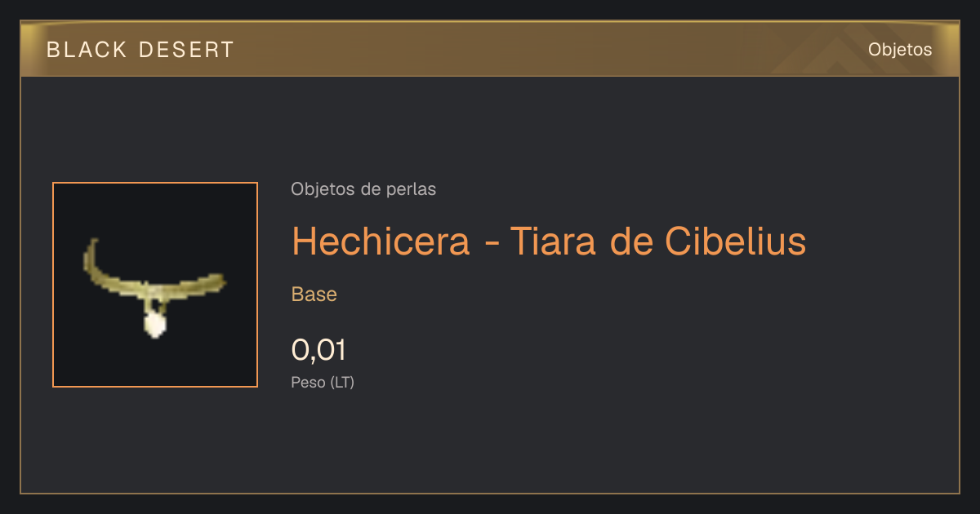Click the Peso (LT) label
980x514 pixels.
coord(323,382)
